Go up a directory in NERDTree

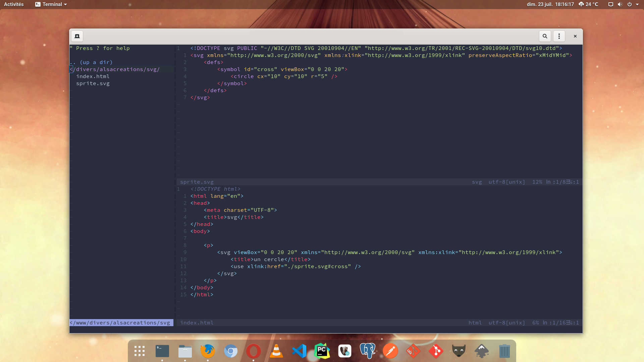tap(91, 62)
